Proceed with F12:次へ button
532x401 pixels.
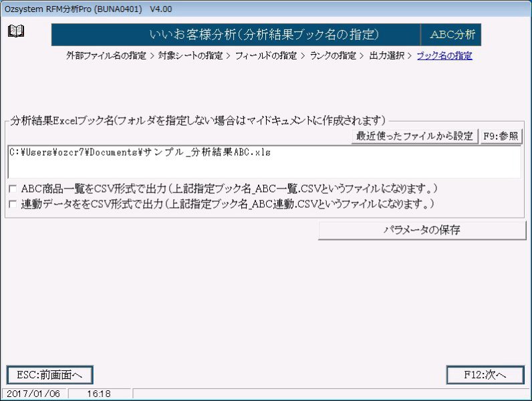coord(485,375)
